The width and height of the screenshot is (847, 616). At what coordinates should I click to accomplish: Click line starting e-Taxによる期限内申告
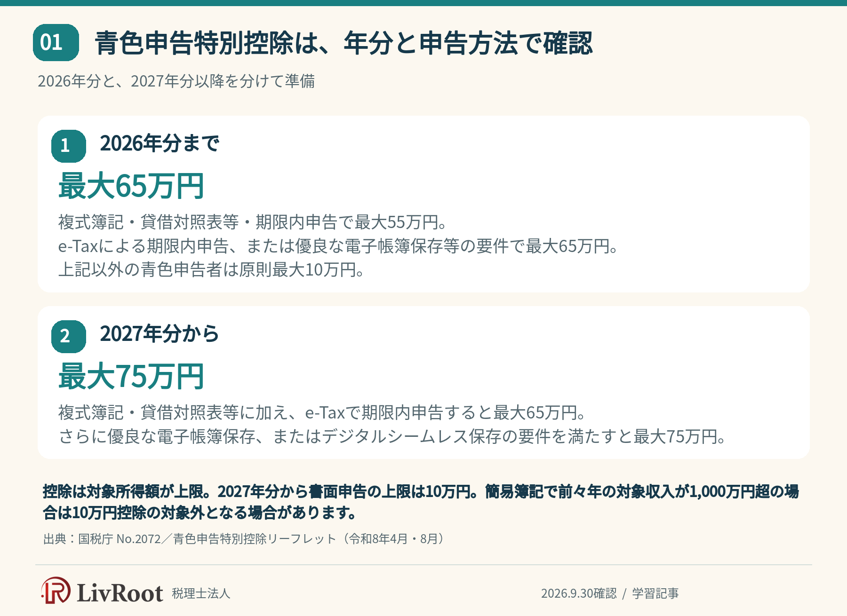[338, 246]
